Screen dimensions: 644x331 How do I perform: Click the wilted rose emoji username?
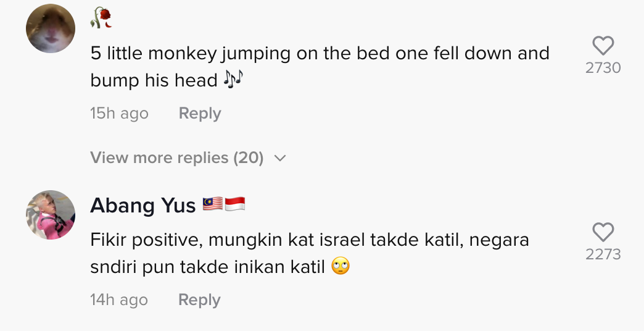(101, 19)
